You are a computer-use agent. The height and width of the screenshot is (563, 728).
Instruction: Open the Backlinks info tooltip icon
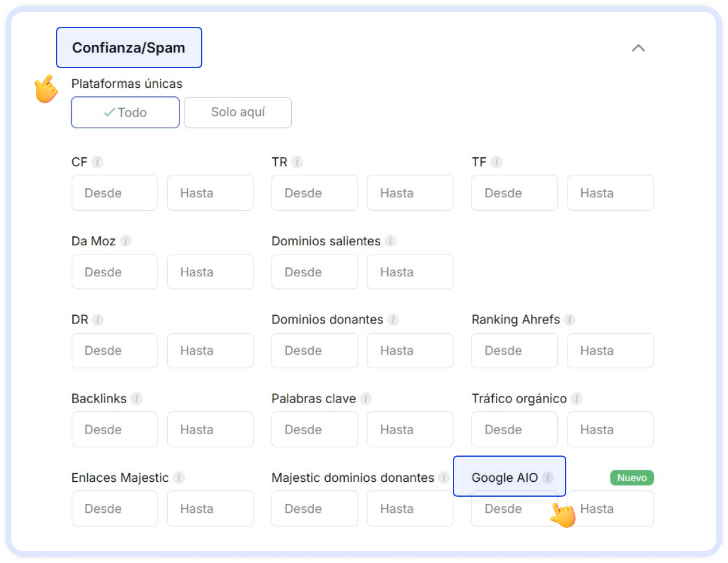click(x=137, y=398)
